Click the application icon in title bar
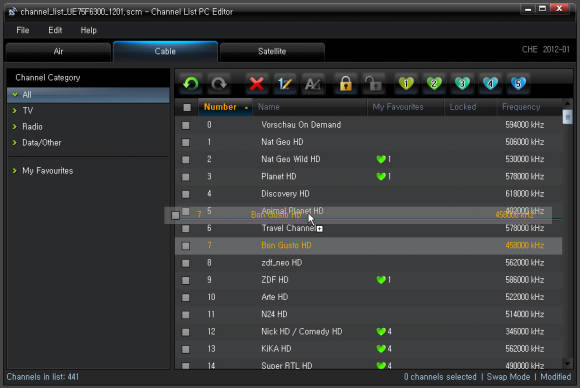580x388 pixels. click(x=12, y=12)
